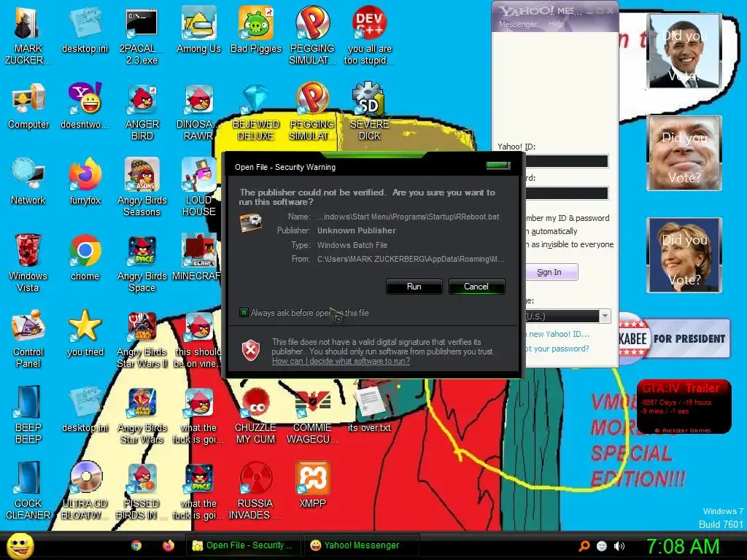Image resolution: width=747 pixels, height=560 pixels.
Task: Open Angry Birds Star Wars II shortcut
Action: pyautogui.click(x=142, y=339)
